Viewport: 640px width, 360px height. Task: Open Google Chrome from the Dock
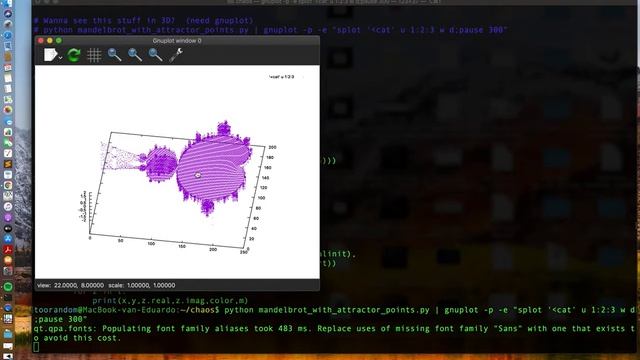point(8,185)
